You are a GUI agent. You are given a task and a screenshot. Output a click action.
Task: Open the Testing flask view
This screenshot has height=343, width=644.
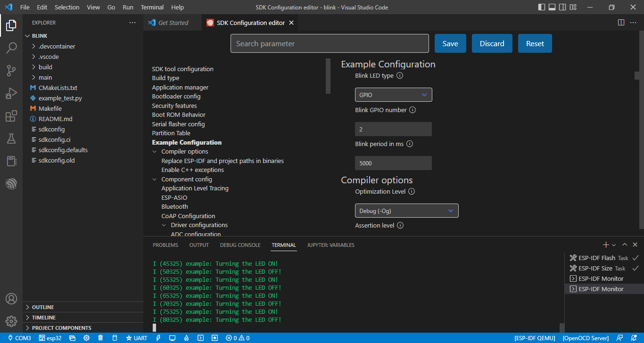(11, 139)
